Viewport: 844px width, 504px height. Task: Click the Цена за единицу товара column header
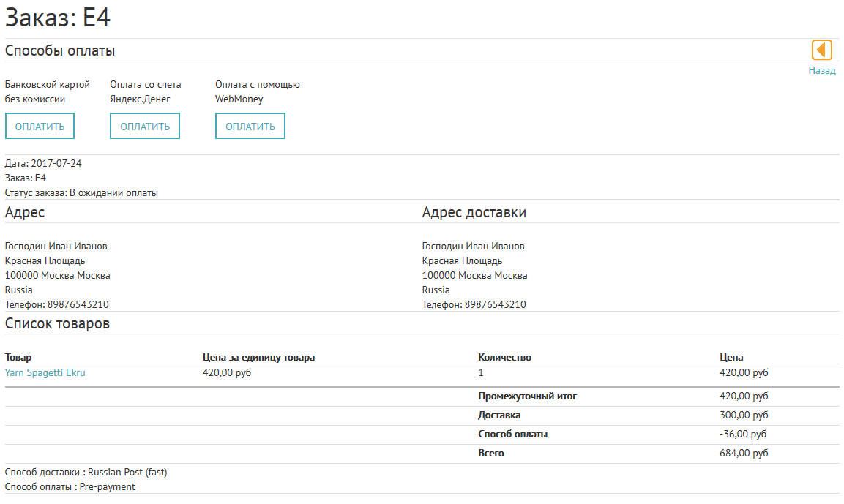click(258, 357)
